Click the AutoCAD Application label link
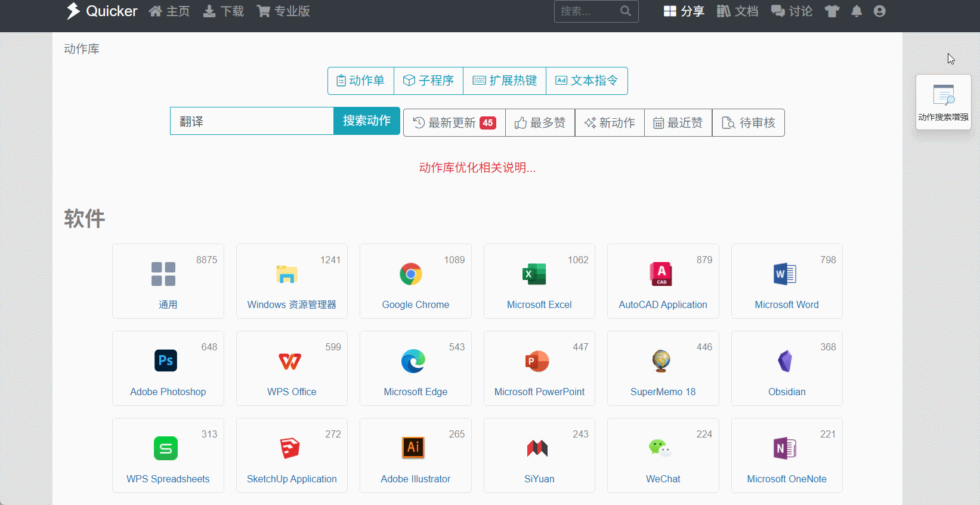980x505 pixels. point(663,304)
